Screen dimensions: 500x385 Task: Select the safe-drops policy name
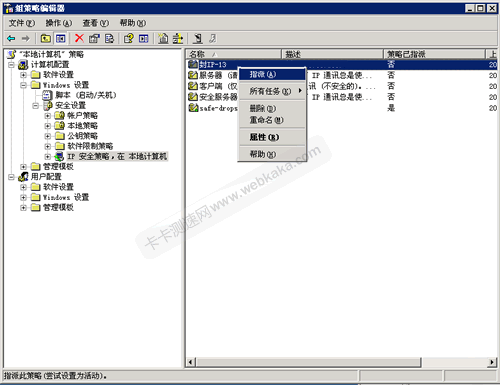(x=218, y=108)
